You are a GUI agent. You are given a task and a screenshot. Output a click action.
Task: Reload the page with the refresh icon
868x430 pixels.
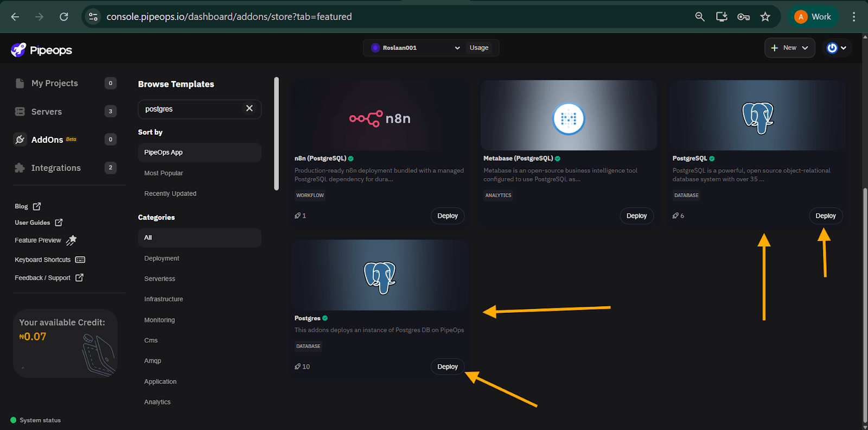tap(63, 17)
